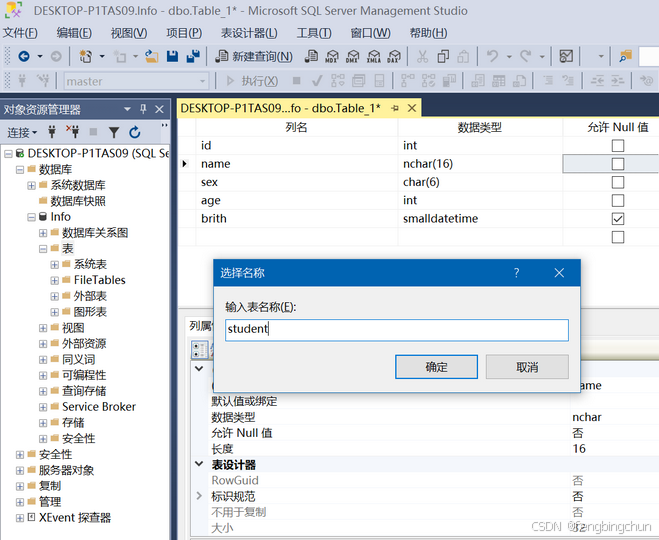Click the cut scissors icon

pos(422,56)
